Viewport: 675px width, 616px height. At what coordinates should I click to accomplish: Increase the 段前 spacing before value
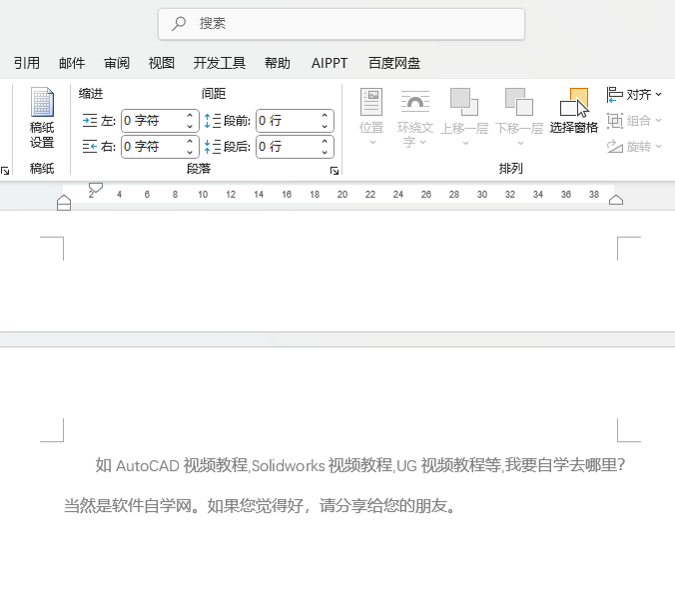point(325,116)
